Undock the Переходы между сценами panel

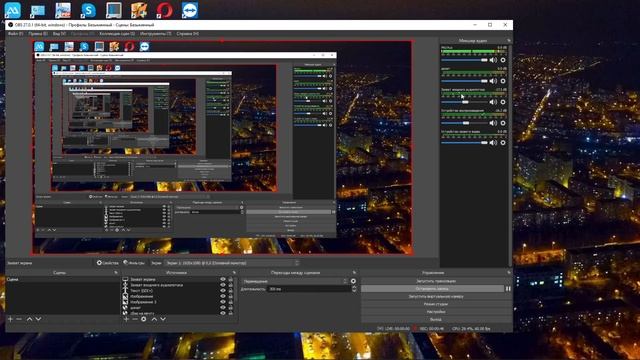click(x=354, y=272)
